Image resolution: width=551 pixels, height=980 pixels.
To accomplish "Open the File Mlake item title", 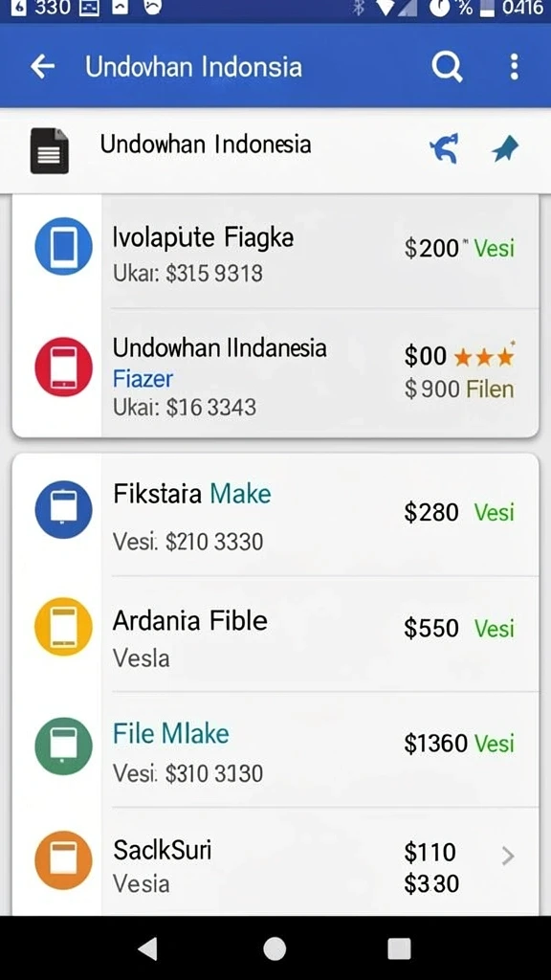I will coord(170,733).
